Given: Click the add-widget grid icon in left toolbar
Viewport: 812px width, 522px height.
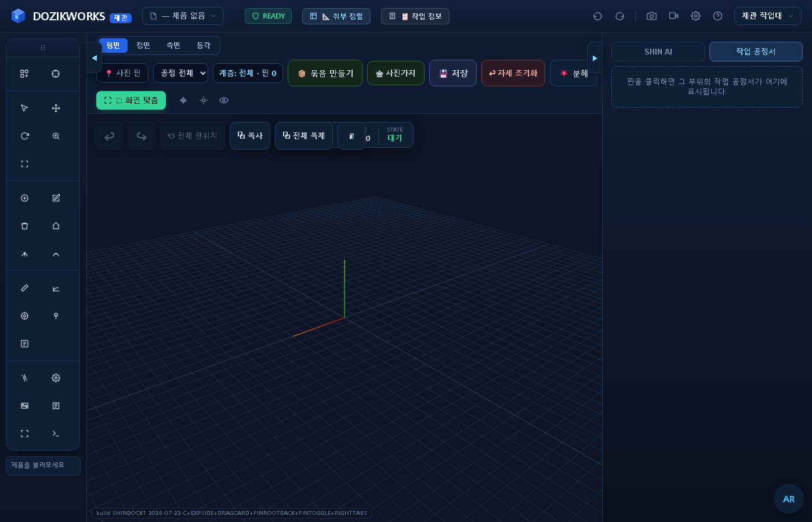Looking at the screenshot, I should click(x=24, y=74).
